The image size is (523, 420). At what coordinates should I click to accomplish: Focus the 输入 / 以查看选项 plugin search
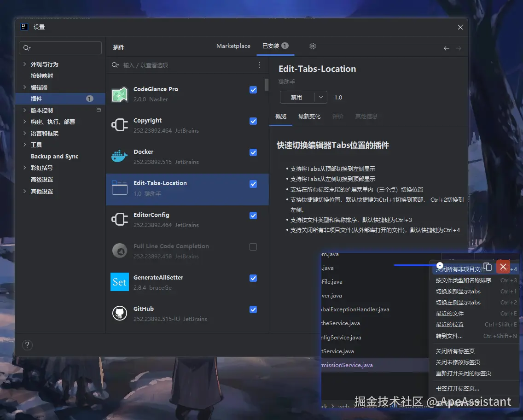187,65
